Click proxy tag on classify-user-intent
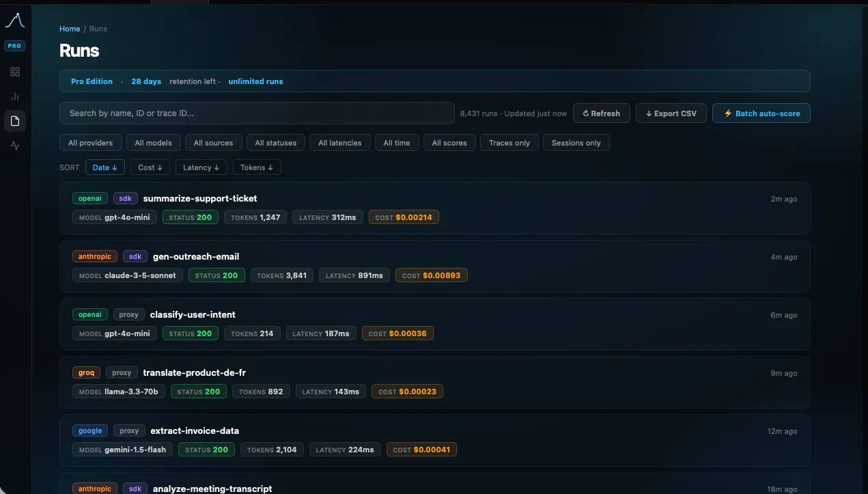 (129, 314)
